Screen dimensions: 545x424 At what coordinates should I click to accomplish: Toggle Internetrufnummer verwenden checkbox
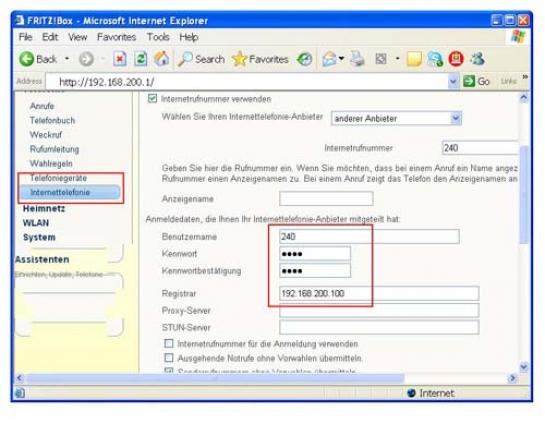152,99
